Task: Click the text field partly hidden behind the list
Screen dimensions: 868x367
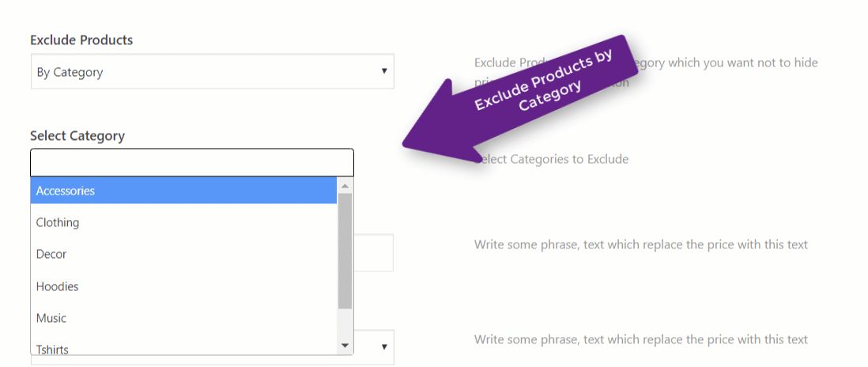Action: pyautogui.click(x=375, y=253)
